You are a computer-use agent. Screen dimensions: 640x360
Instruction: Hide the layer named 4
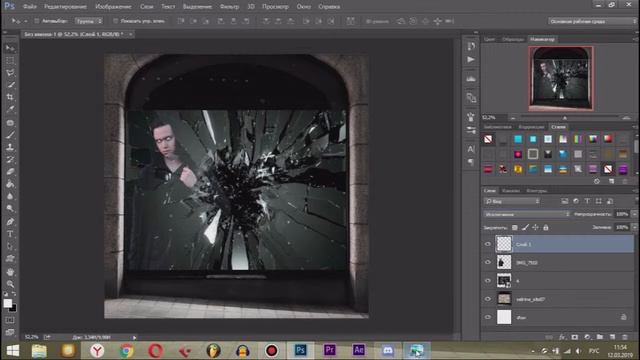488,281
